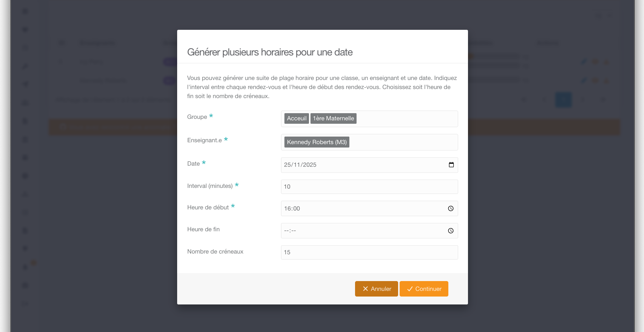This screenshot has width=644, height=332.
Task: Click the empty Heure de fin time field
Action: point(369,231)
